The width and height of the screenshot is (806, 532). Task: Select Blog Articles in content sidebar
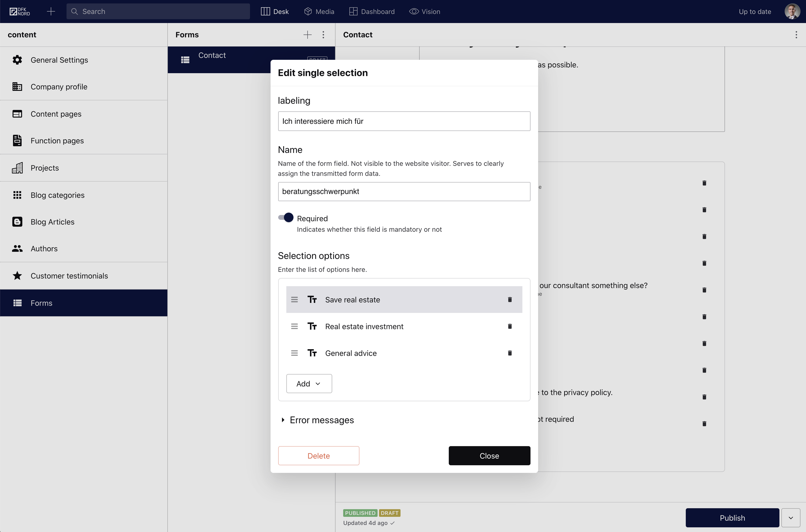point(52,222)
